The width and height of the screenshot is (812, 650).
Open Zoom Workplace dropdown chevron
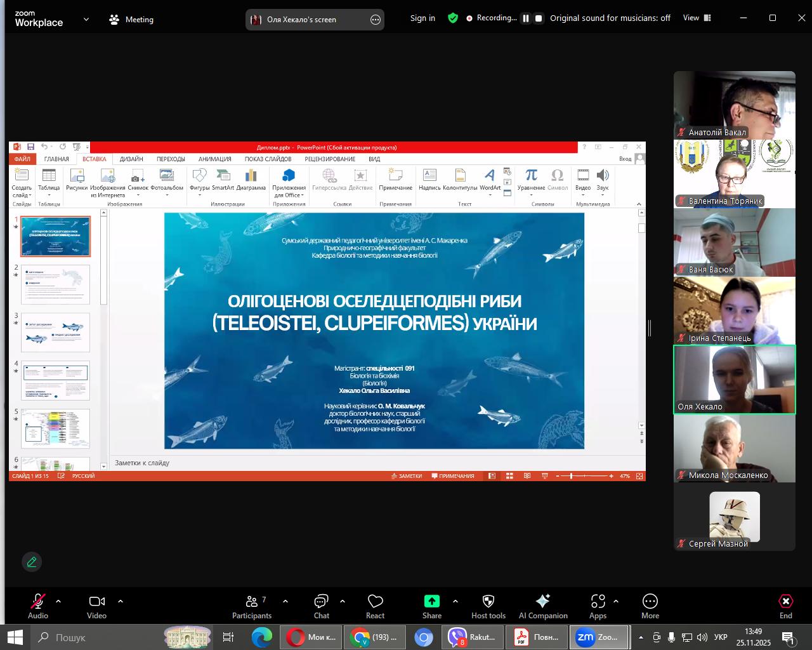86,20
